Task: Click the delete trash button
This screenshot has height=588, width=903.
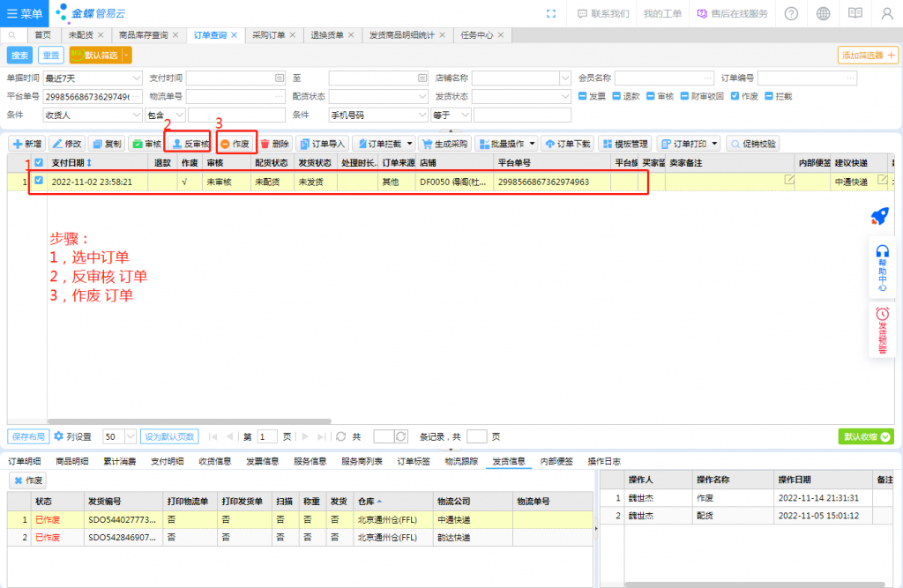Action: tap(274, 144)
